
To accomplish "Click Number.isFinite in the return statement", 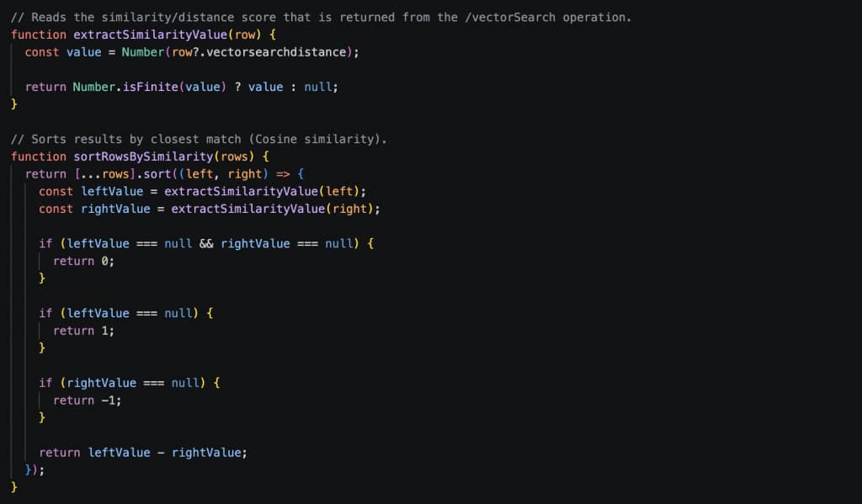I will point(125,87).
